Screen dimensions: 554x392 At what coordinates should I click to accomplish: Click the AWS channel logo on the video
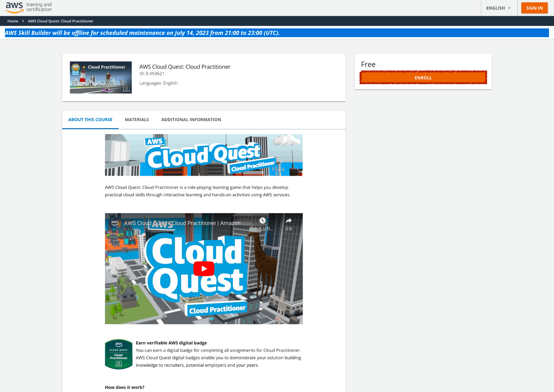(x=115, y=223)
